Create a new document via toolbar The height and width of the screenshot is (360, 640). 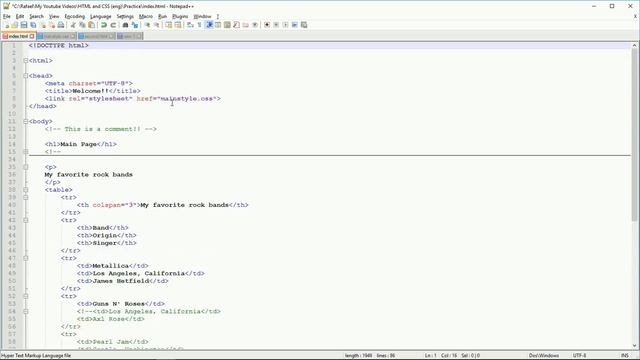tap(6, 25)
